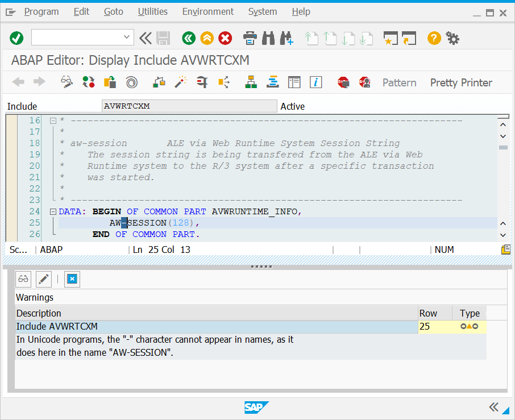Click the warning type icon in row 25

469,326
